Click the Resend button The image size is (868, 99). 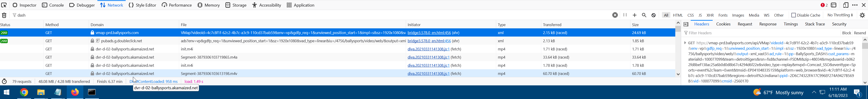tap(860, 33)
